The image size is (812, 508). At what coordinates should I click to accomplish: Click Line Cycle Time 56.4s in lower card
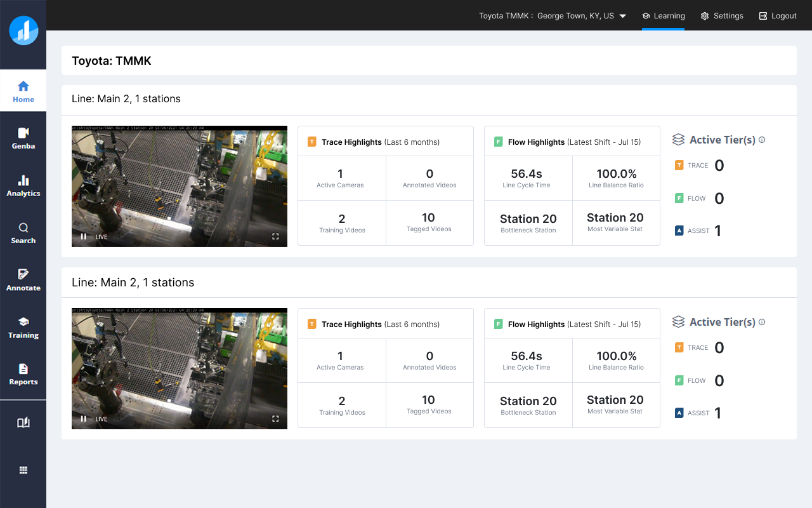527,356
